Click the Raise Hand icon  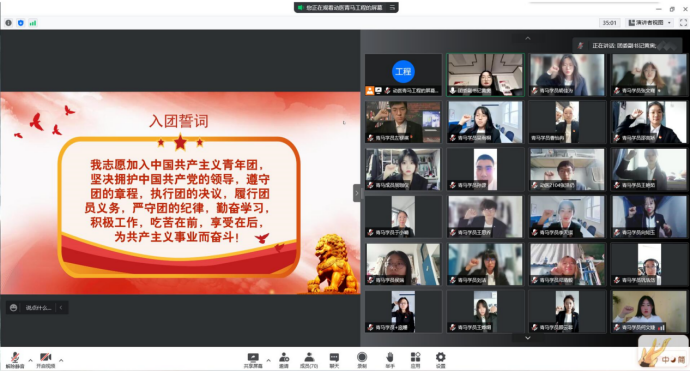[x=390, y=360]
